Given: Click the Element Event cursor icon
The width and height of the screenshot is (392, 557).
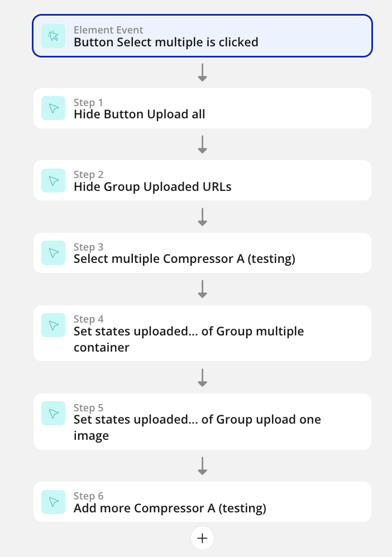Looking at the screenshot, I should click(x=54, y=36).
